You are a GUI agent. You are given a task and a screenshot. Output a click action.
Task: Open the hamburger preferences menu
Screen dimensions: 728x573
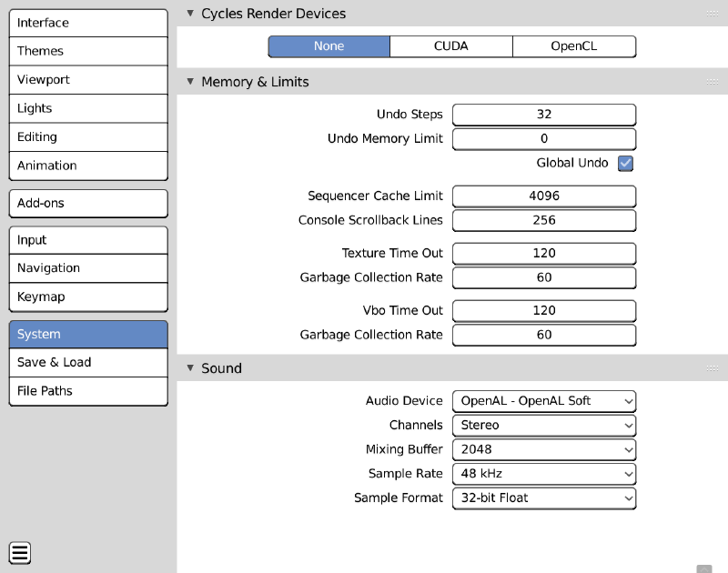20,552
